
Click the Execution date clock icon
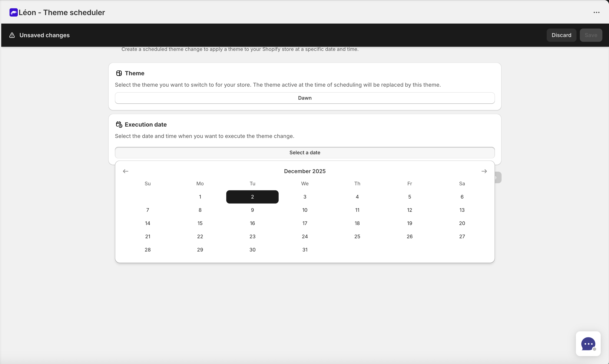[x=119, y=124]
